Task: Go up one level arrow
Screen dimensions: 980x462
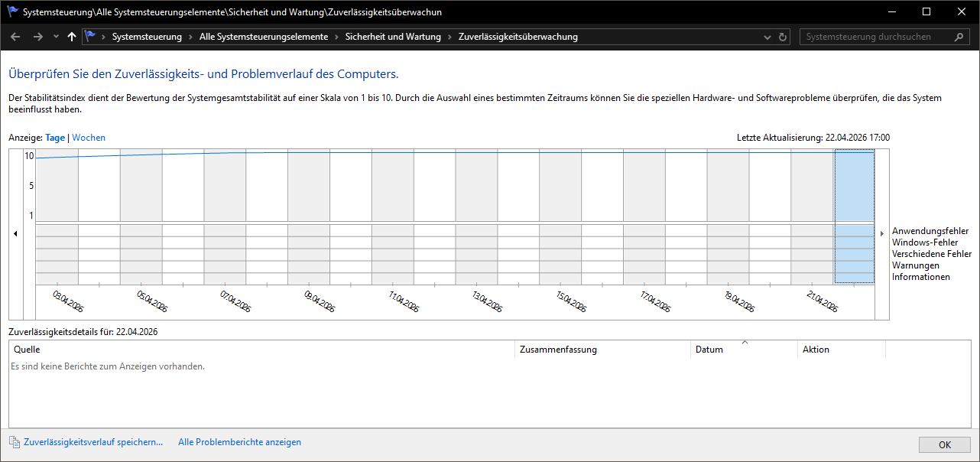Action: pyautogui.click(x=72, y=37)
